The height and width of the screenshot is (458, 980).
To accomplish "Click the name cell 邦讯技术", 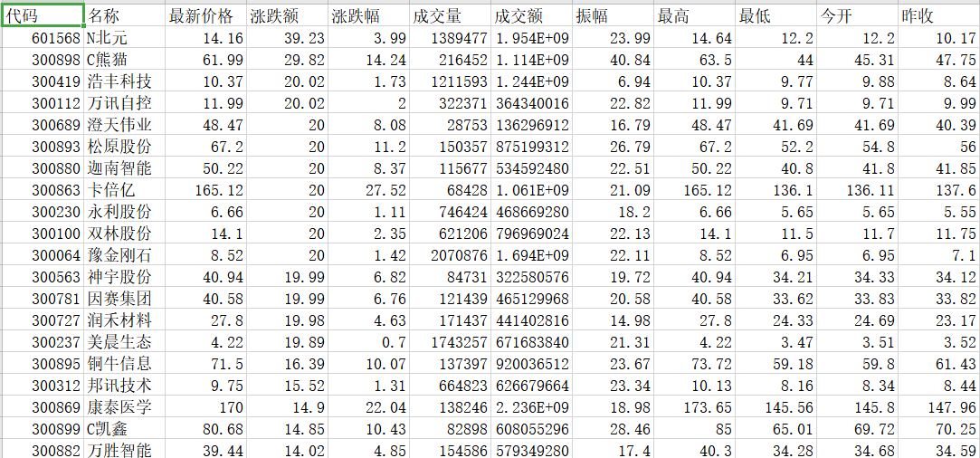I will click(x=125, y=385).
